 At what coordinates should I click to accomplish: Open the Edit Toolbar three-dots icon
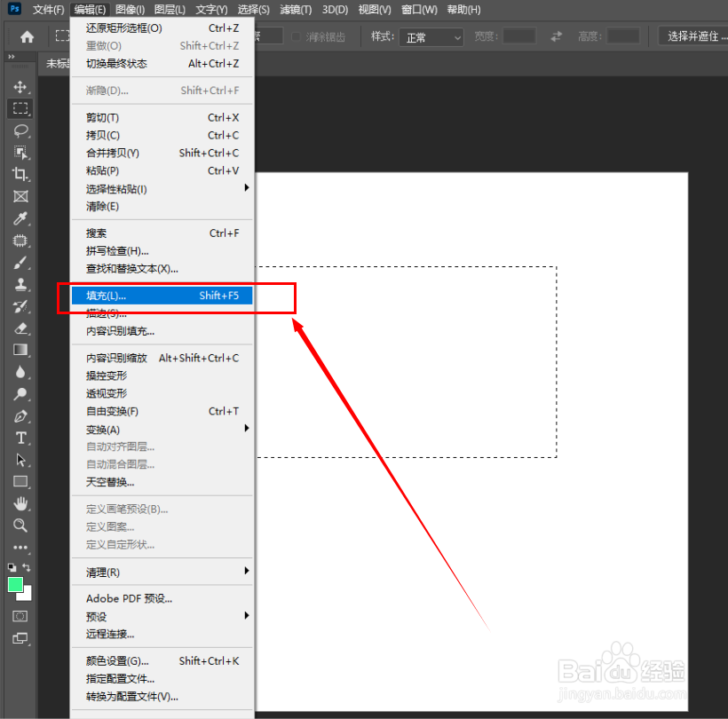20,548
